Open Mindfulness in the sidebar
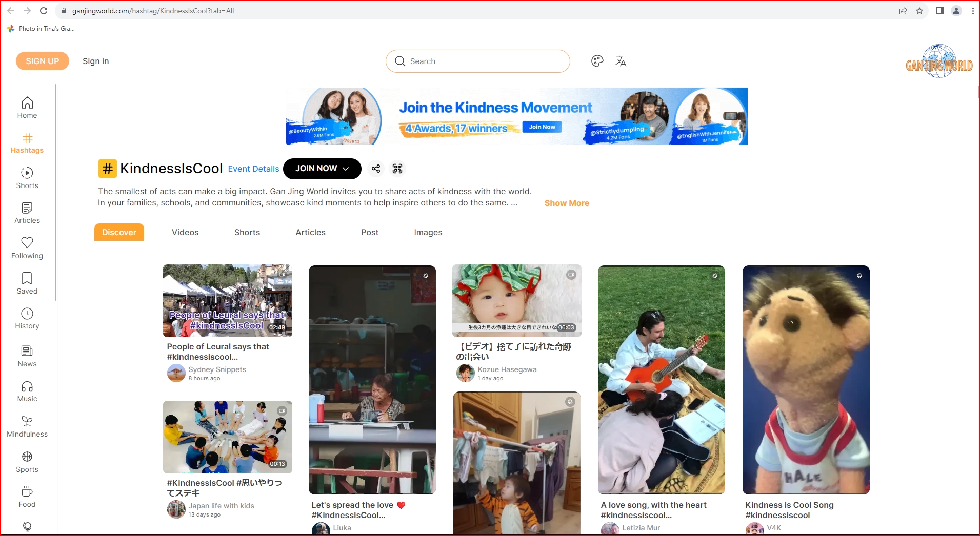Image resolution: width=980 pixels, height=536 pixels. pyautogui.click(x=27, y=427)
